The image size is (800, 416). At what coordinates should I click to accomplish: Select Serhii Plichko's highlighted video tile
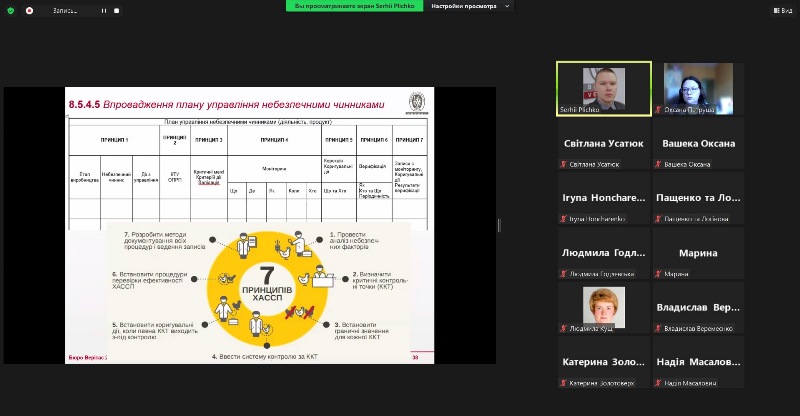(x=604, y=89)
